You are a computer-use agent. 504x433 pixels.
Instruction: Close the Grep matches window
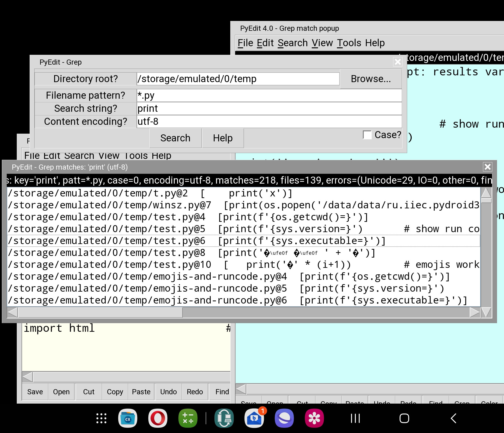coord(487,167)
